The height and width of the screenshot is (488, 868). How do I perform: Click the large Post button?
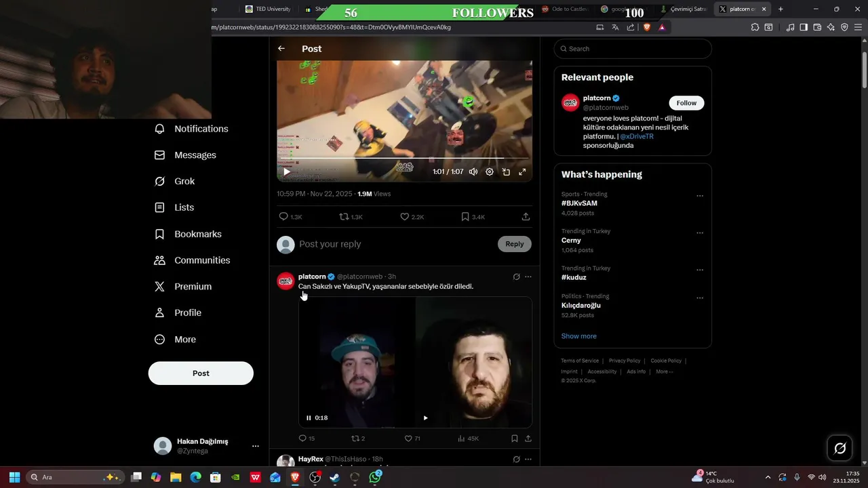point(201,373)
